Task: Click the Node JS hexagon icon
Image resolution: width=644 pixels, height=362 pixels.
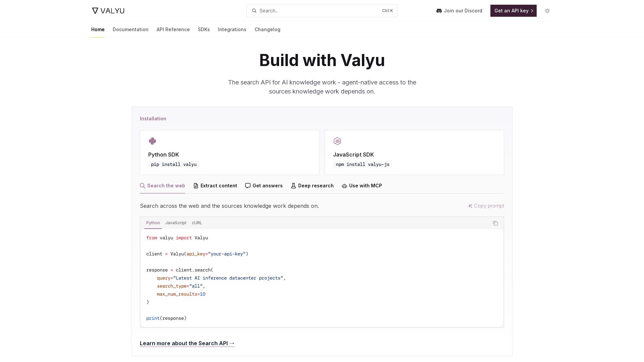Action: [337, 141]
